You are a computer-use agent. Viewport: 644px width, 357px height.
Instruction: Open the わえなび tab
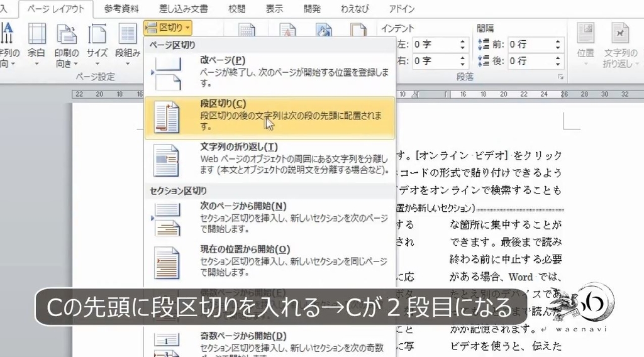355,9
